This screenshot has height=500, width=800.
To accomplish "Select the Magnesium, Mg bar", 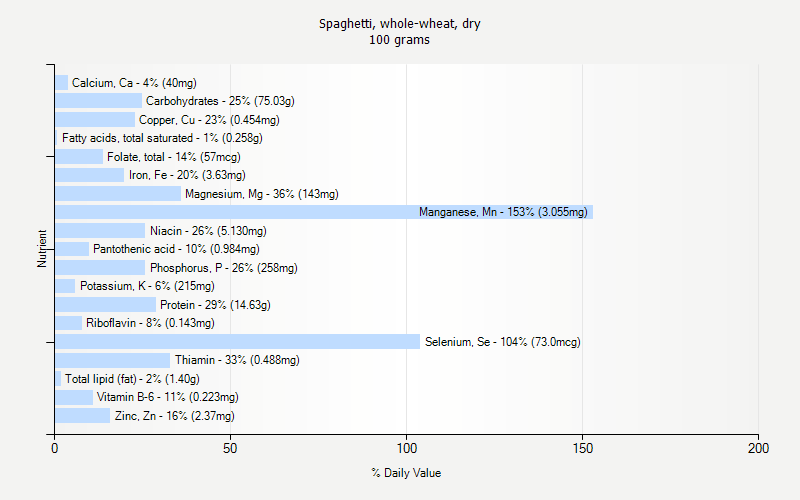I will 118,194.
